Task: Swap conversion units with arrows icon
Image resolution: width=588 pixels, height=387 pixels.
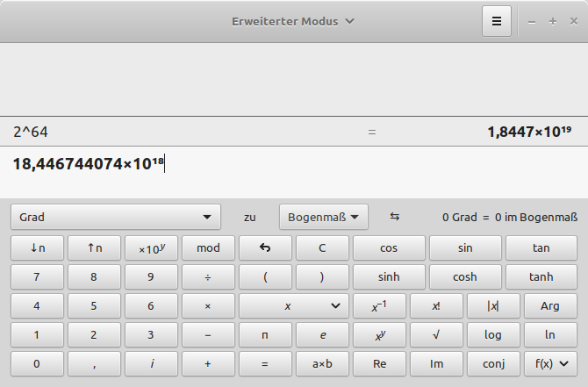Action: 394,217
